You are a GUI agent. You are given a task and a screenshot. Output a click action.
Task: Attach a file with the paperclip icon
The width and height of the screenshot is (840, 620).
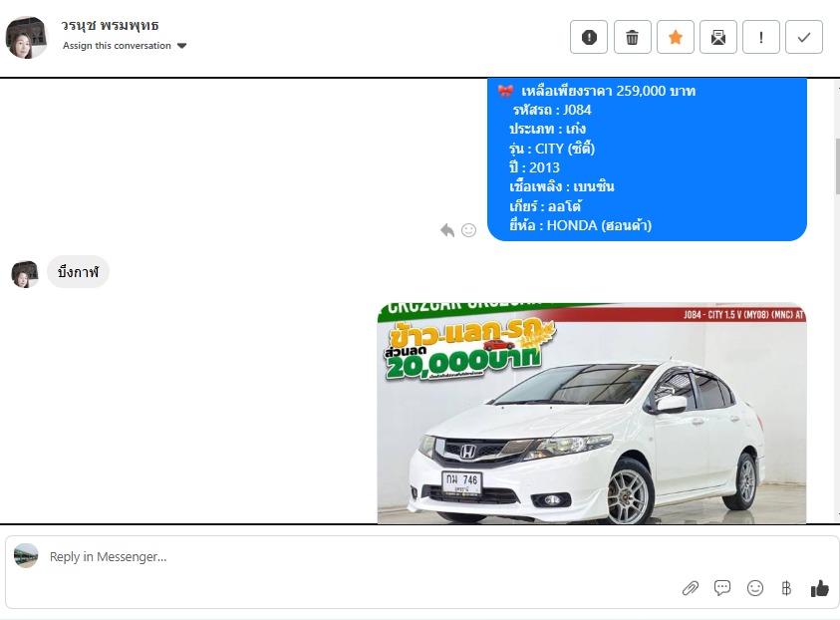(691, 588)
